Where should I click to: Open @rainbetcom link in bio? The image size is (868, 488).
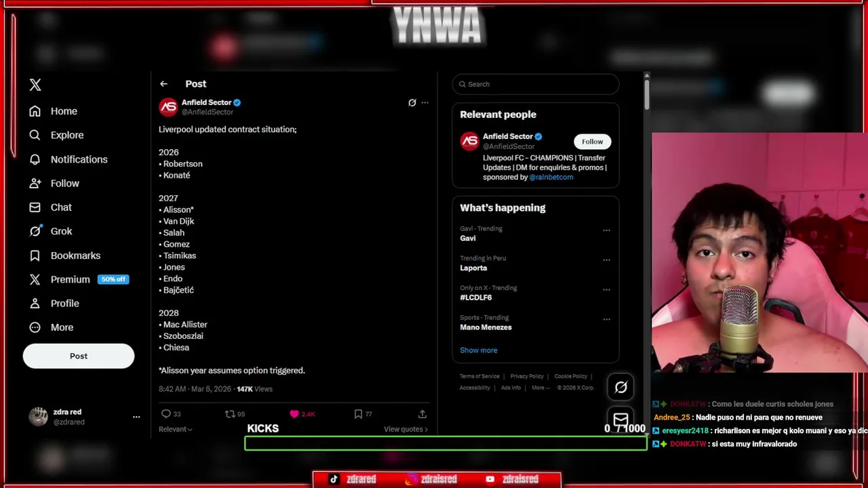(551, 178)
